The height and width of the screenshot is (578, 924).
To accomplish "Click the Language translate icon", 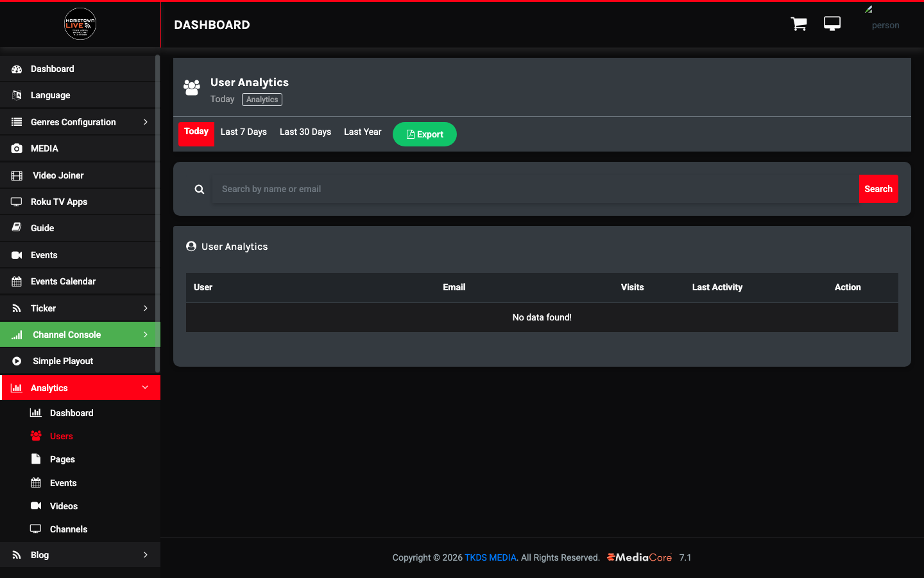I will (x=17, y=96).
